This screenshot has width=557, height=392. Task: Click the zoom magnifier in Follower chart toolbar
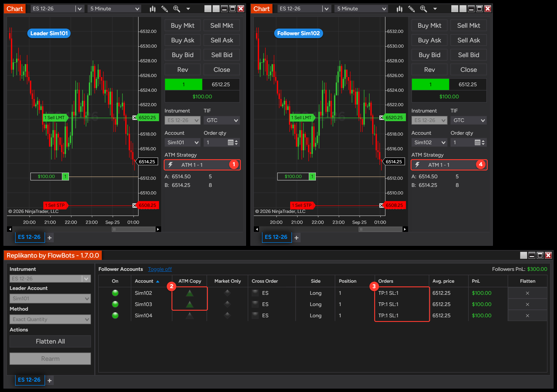[x=423, y=9]
